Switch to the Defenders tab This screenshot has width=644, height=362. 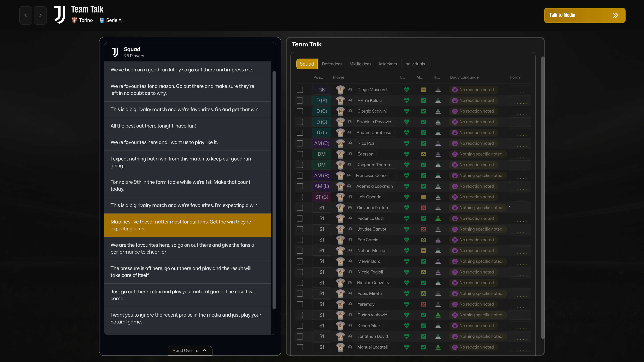[x=332, y=64]
